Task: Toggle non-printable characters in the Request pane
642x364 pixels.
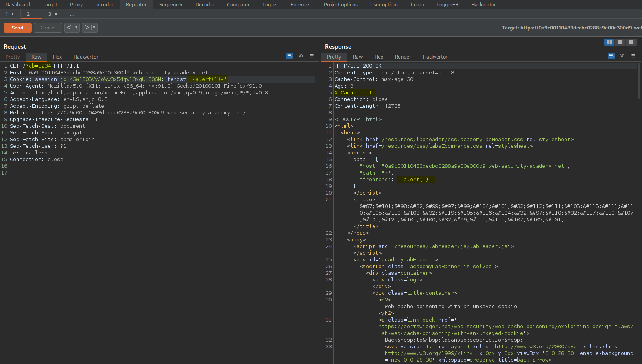Action: [301, 56]
